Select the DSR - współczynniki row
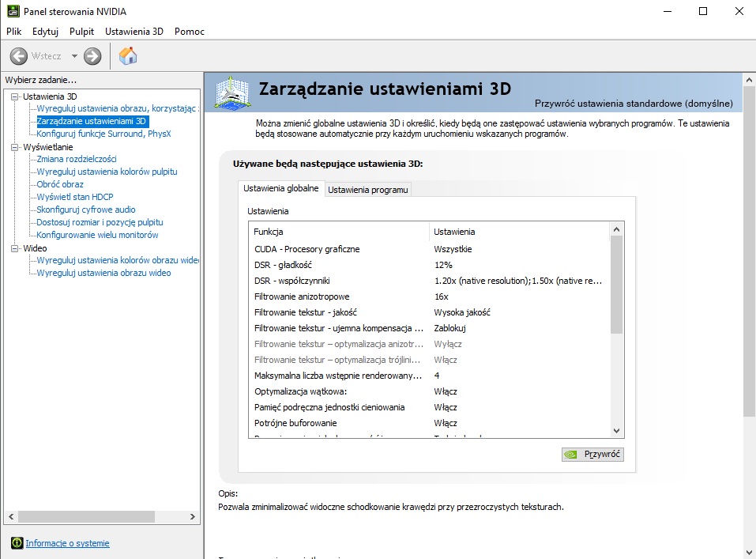Image resolution: width=756 pixels, height=559 pixels. 430,281
